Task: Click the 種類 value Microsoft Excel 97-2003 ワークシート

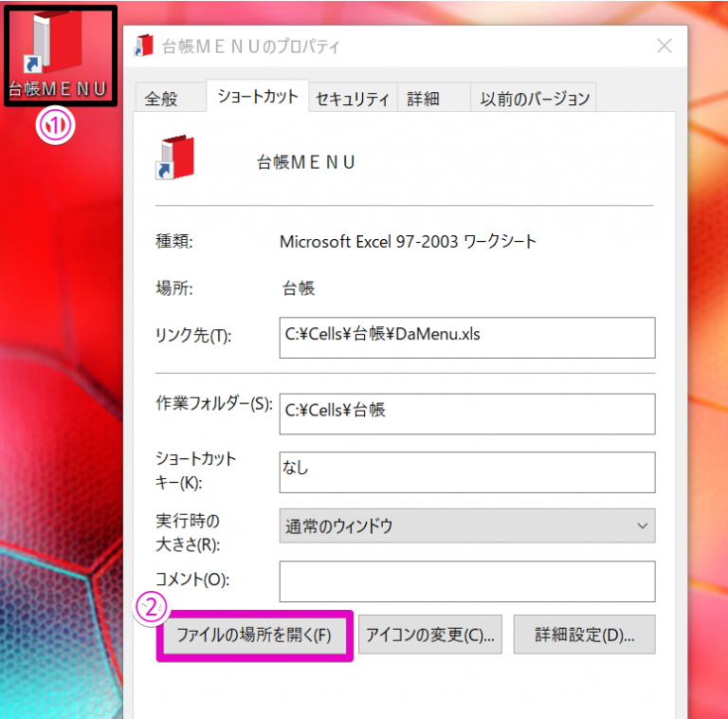Action: click(x=408, y=242)
